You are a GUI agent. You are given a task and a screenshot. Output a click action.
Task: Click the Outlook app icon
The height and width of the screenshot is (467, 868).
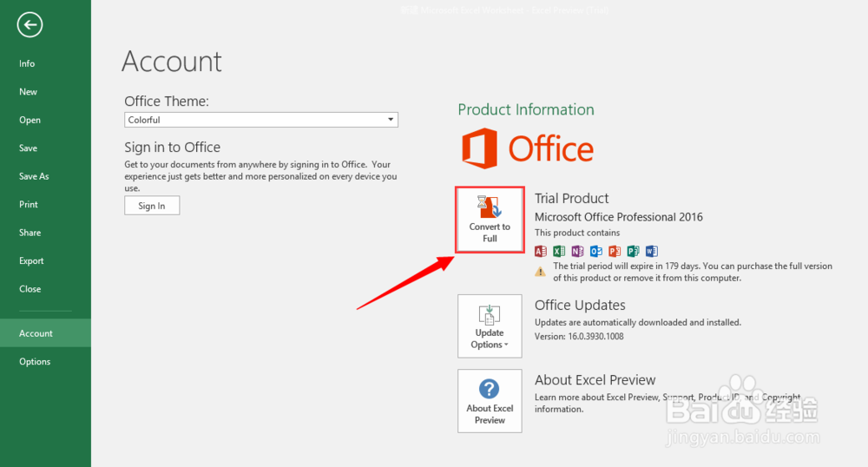(596, 251)
